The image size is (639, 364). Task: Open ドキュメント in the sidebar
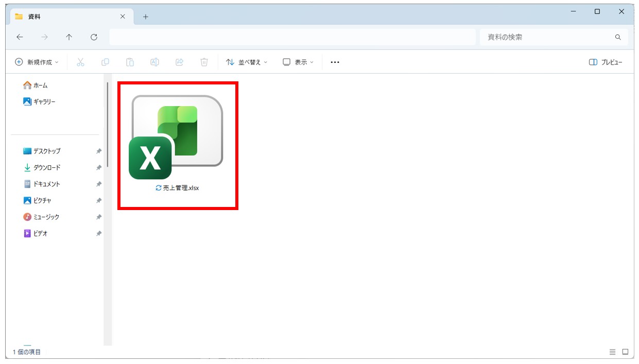[x=42, y=184]
